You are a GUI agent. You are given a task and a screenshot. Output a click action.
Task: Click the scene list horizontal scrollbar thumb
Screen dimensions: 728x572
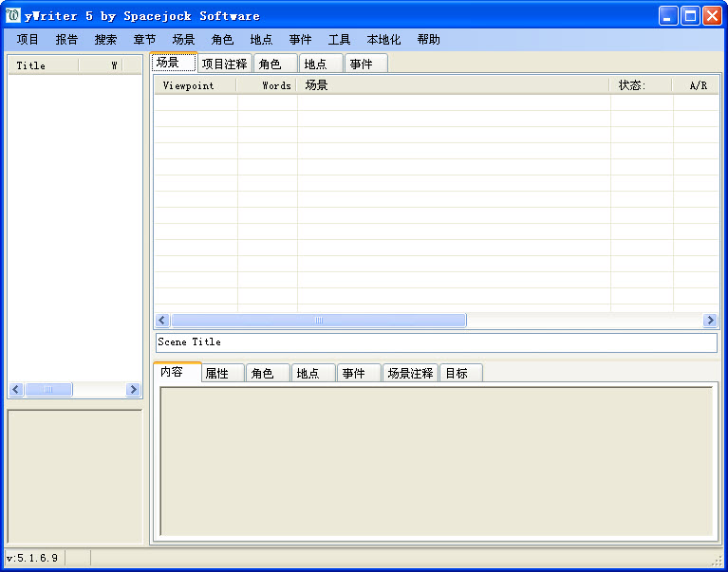(x=318, y=321)
